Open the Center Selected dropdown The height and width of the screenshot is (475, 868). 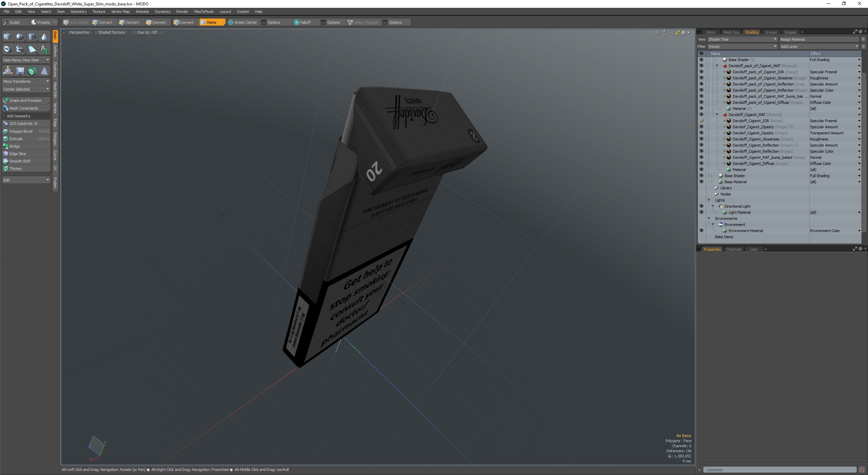26,89
